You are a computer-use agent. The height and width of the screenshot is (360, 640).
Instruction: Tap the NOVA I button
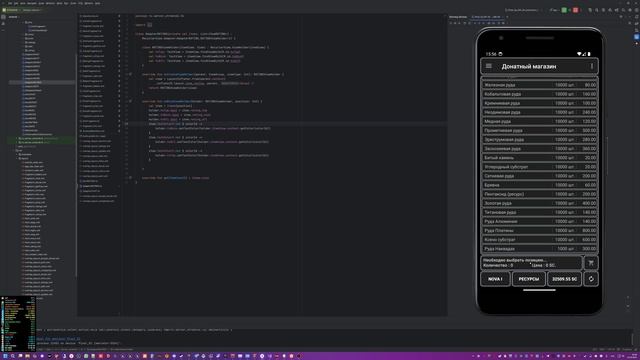tap(495, 279)
